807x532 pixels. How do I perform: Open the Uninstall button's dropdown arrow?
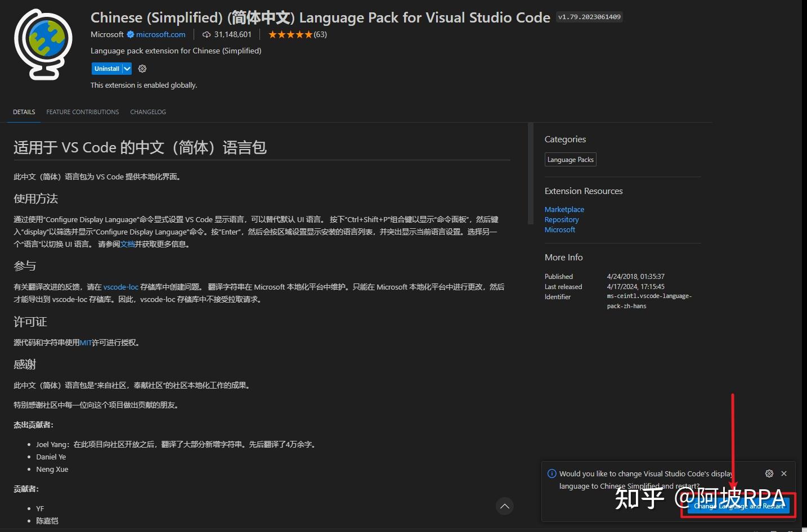click(127, 68)
